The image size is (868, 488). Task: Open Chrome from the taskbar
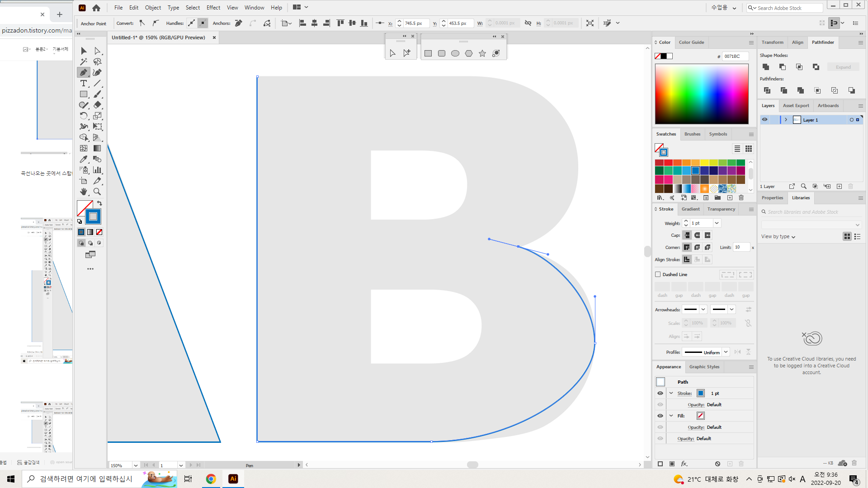[211, 479]
